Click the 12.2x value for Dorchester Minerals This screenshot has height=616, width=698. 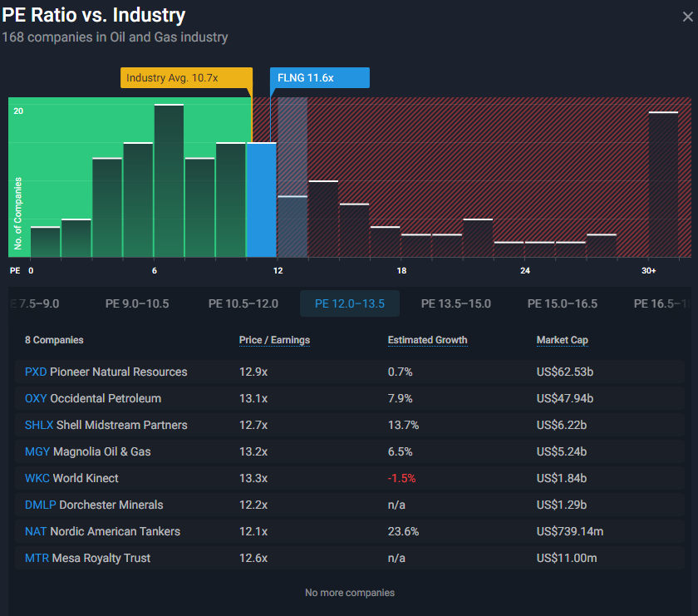(253, 505)
